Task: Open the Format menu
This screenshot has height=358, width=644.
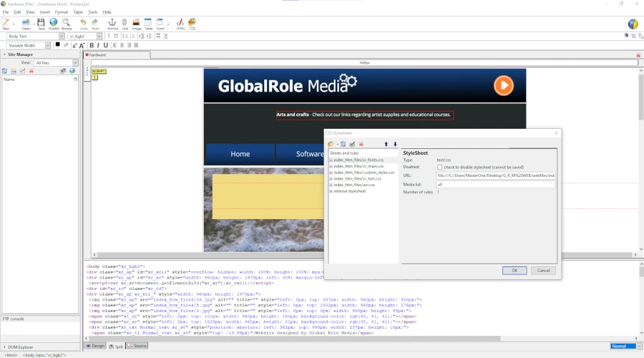Action: tap(62, 12)
